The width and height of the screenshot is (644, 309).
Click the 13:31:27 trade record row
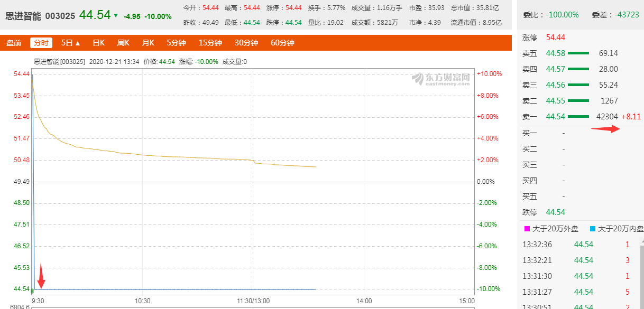[580, 292]
